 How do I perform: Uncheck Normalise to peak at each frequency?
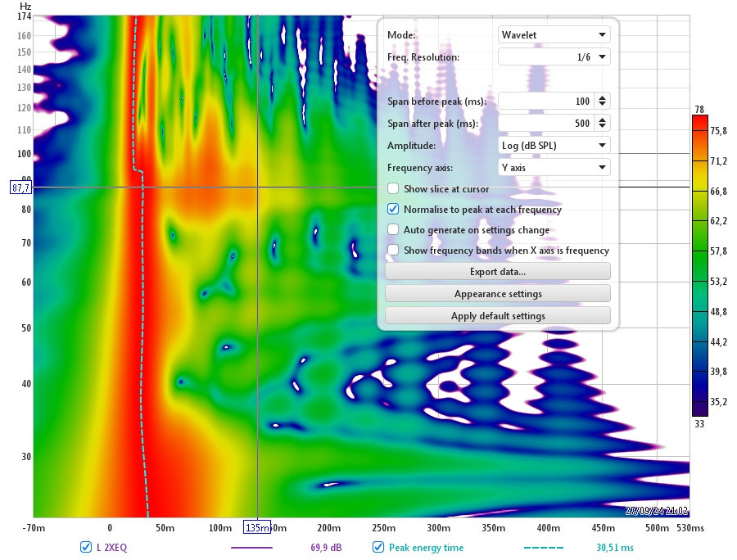393,209
